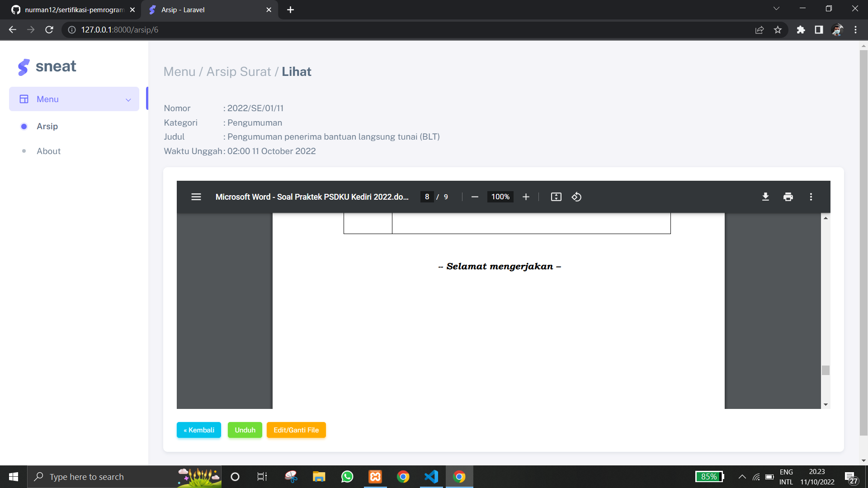Collapse the Menu section in the sidebar
Viewport: 868px width, 488px height.
128,99
